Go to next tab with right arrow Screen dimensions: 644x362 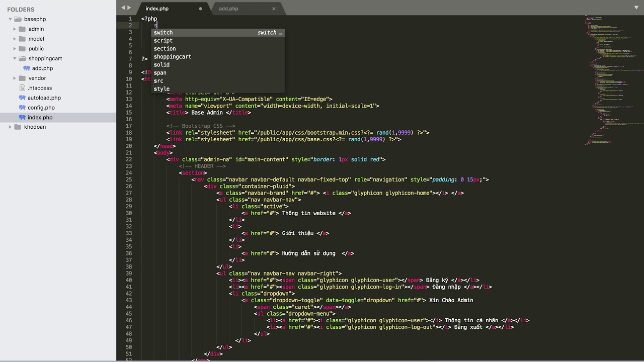(x=129, y=8)
